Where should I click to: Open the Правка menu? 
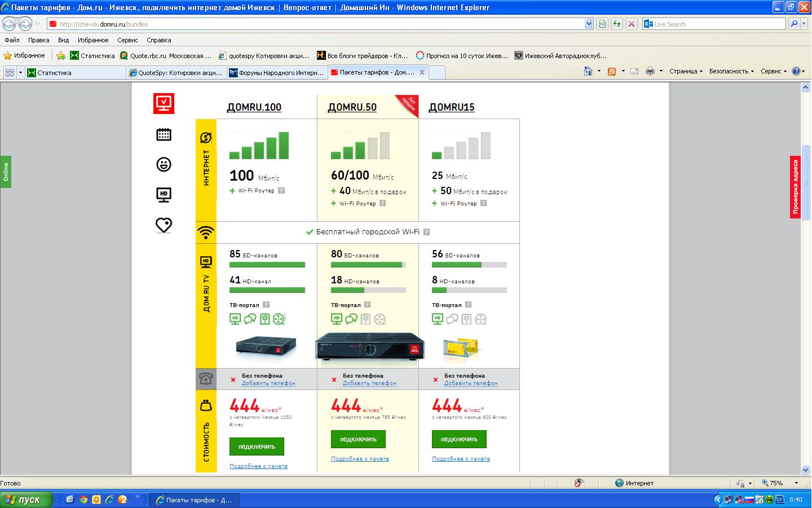click(x=39, y=40)
